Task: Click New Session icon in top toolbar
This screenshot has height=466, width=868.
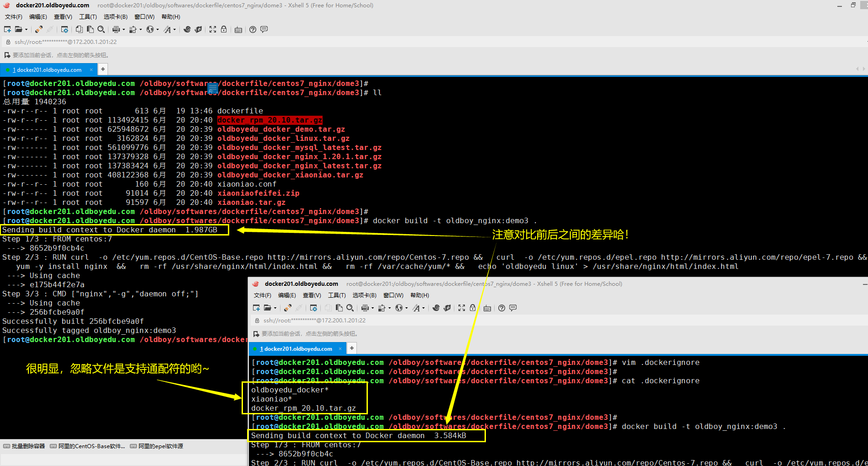Action: click(7, 29)
